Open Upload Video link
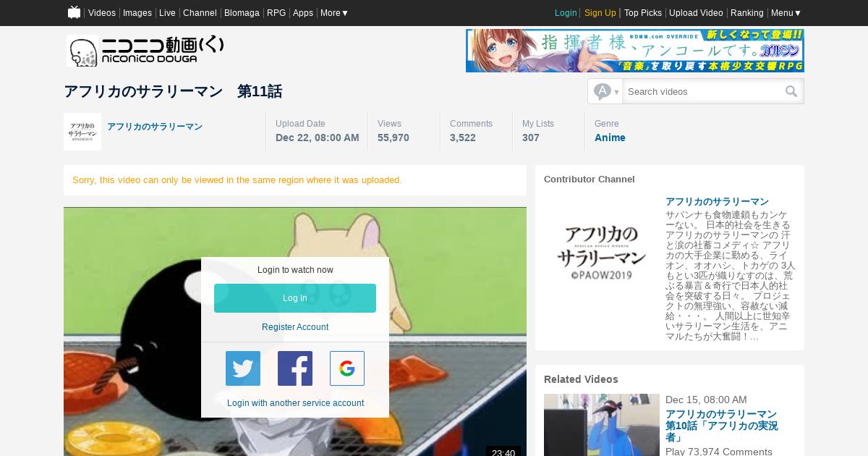Screen dimensions: 868x456 point(696,13)
